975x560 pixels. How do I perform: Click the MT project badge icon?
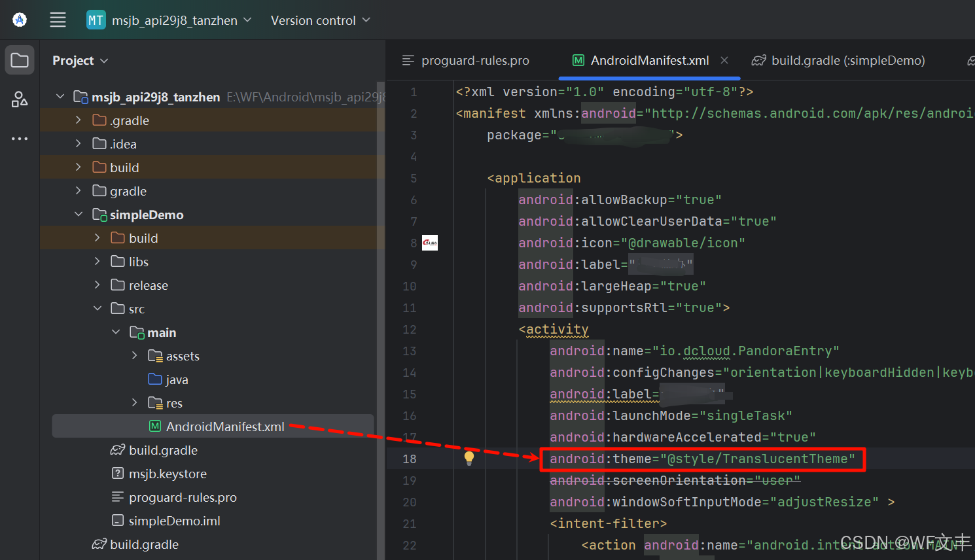tap(96, 20)
